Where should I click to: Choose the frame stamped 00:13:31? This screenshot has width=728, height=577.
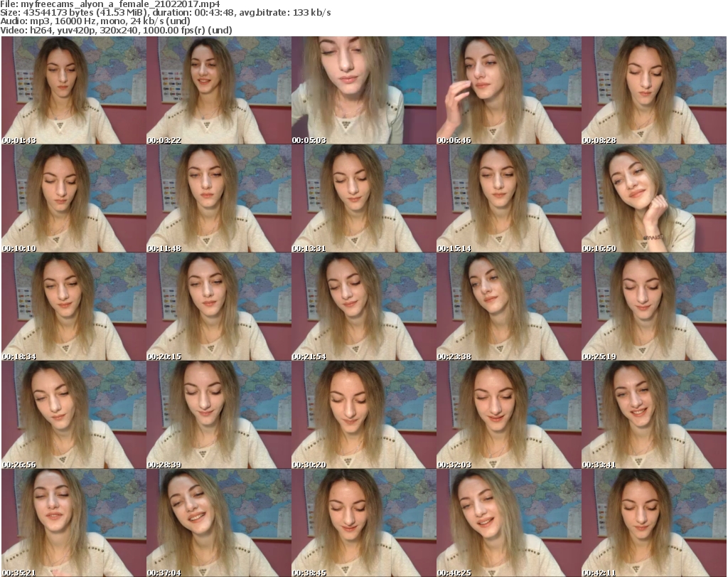coord(364,198)
